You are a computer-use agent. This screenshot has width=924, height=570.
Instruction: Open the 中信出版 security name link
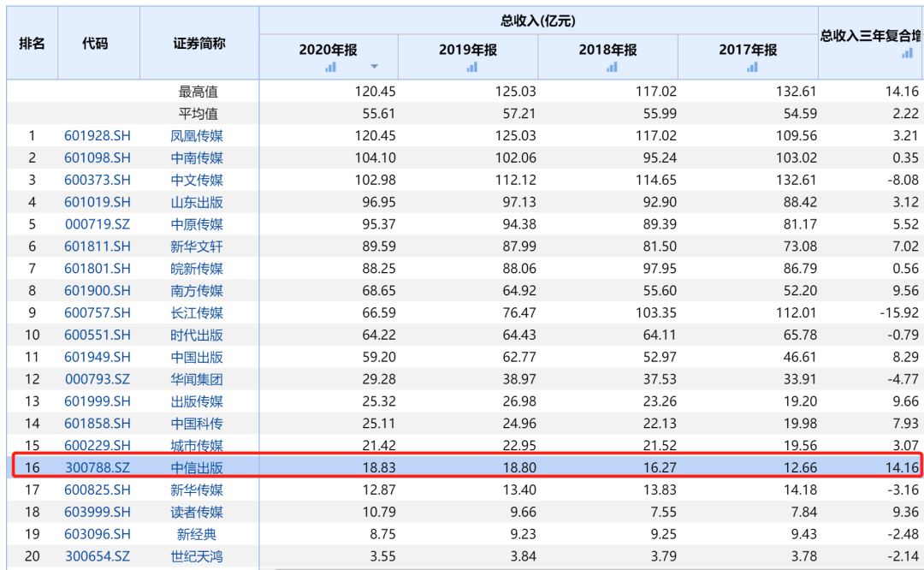(x=197, y=467)
